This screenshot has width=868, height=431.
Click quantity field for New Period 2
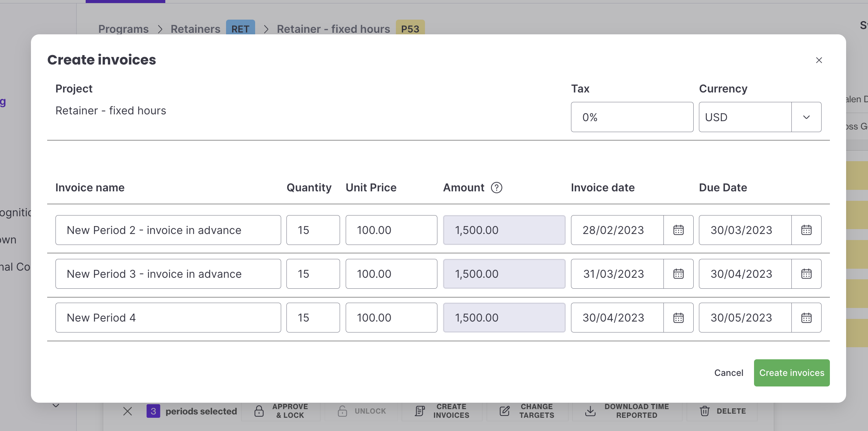tap(313, 230)
